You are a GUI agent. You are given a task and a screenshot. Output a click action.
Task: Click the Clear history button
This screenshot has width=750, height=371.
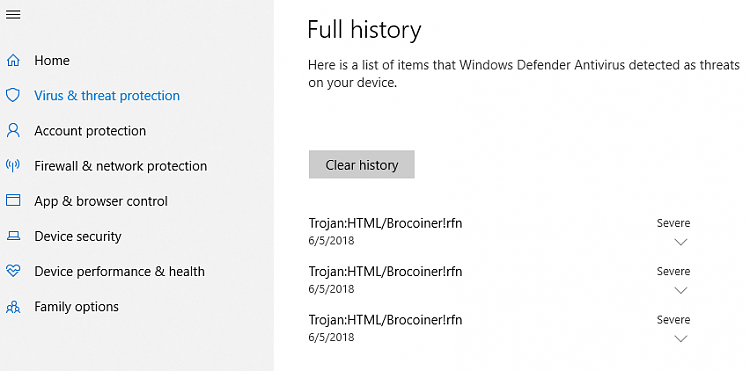(362, 164)
